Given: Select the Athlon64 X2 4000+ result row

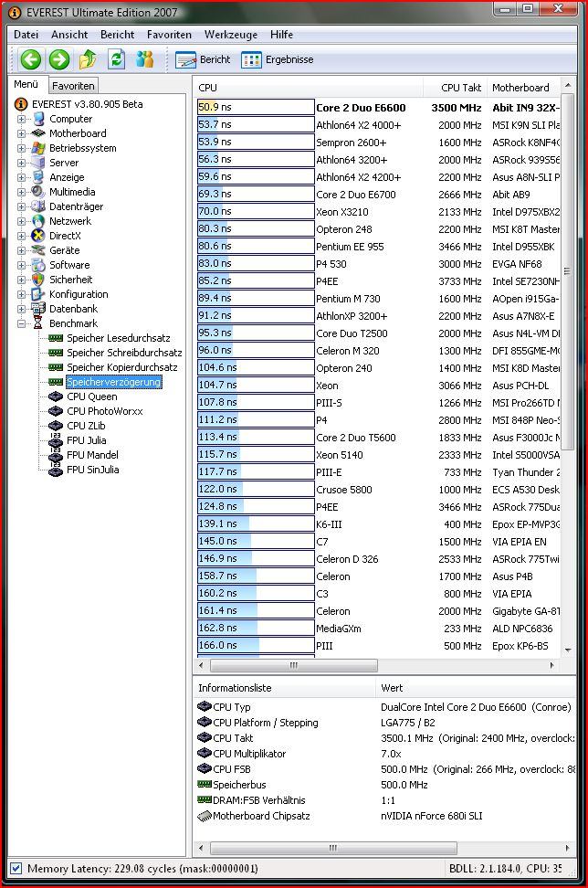Looking at the screenshot, I should [379, 125].
